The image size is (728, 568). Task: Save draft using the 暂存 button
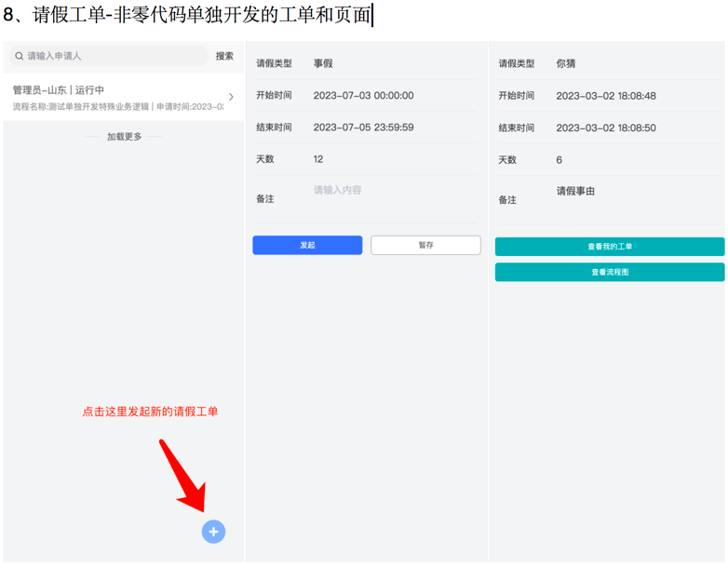click(425, 245)
